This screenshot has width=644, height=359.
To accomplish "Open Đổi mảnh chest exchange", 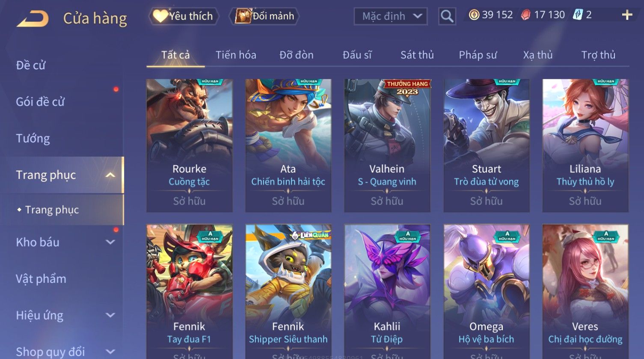I will pyautogui.click(x=264, y=16).
